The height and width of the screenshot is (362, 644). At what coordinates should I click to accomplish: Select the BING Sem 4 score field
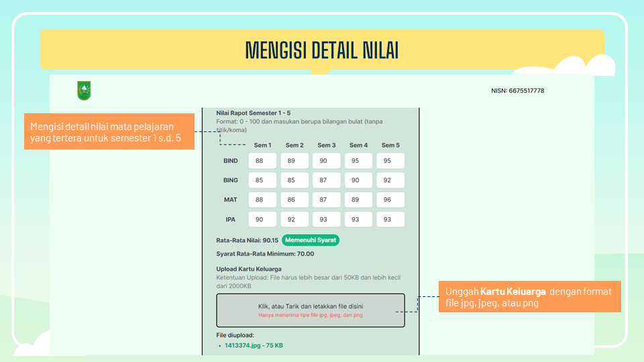pos(359,180)
